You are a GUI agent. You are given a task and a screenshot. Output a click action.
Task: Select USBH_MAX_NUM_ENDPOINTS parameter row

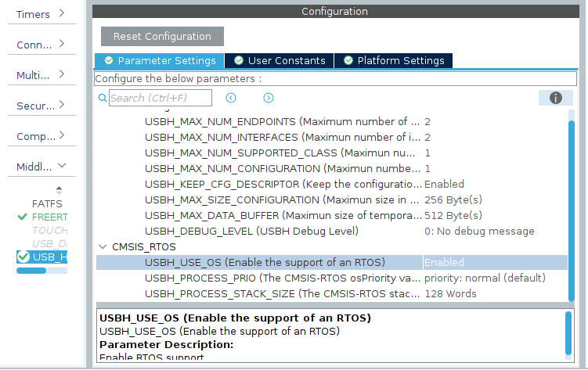331,122
